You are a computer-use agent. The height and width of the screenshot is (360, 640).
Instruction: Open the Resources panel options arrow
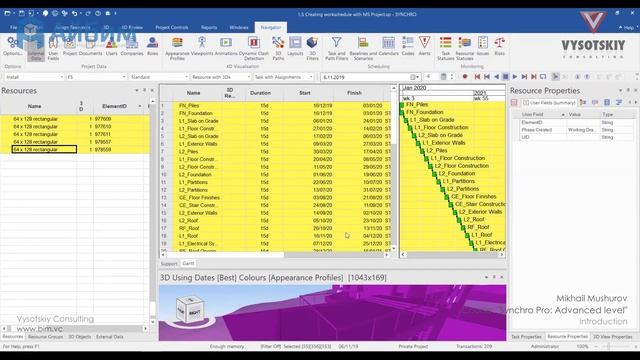(137, 90)
